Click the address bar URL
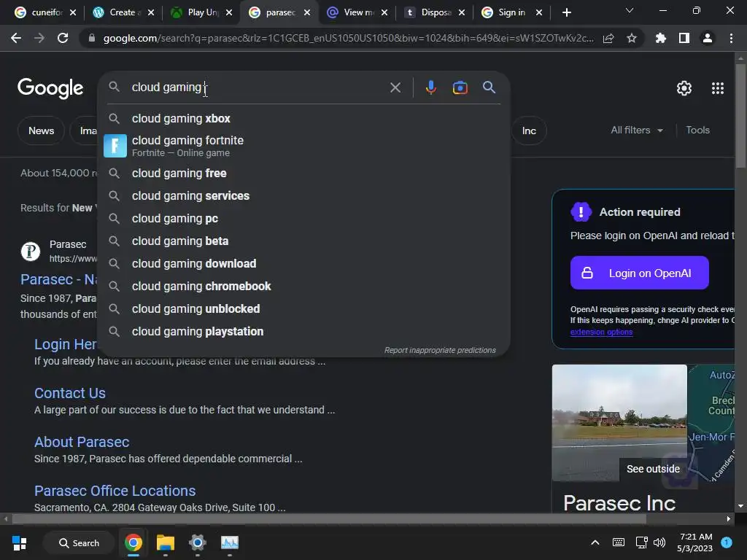This screenshot has width=747, height=560. 348,38
